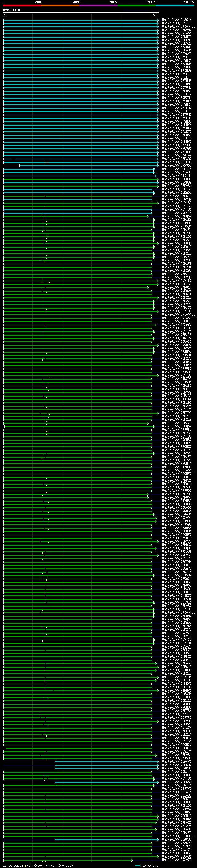The image size is (197, 868).
Task: Click hit label UniRef100_B7SNX0
Action: click(176, 61)
